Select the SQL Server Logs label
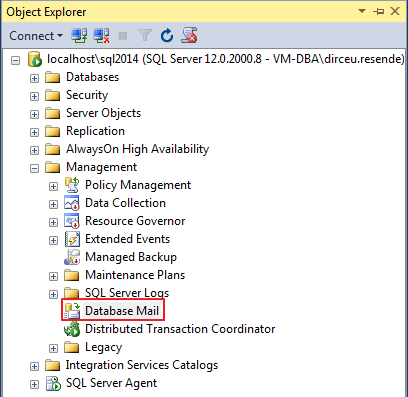Viewport: 408px width, 397px height. click(127, 293)
